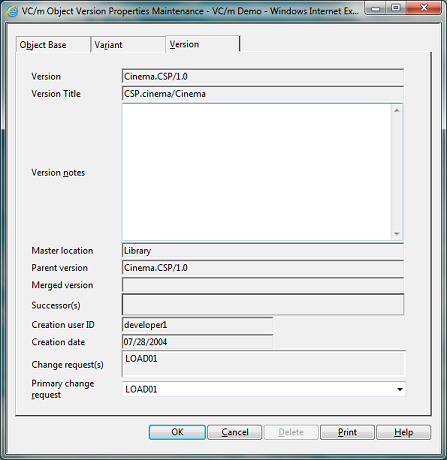Open Help for this dialog
The height and width of the screenshot is (460, 447).
pos(403,432)
